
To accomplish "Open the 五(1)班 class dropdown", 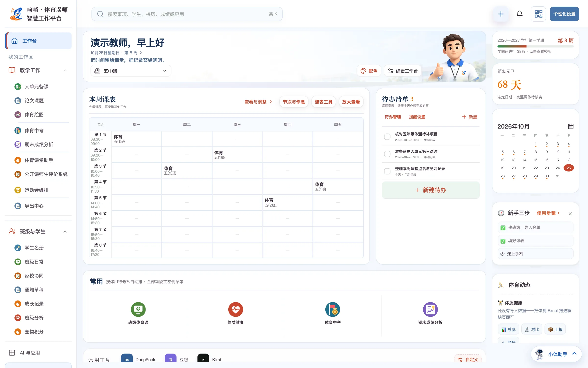I will pyautogui.click(x=131, y=71).
